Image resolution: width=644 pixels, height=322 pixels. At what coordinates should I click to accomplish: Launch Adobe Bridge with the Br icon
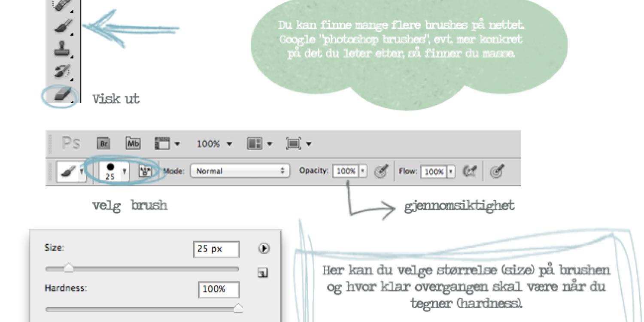pyautogui.click(x=103, y=143)
